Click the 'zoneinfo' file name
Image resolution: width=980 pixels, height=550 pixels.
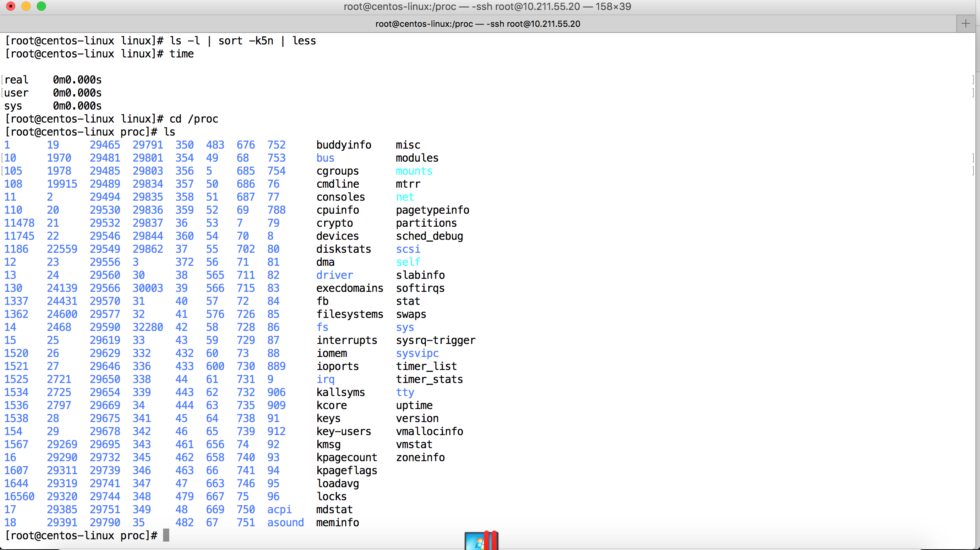[x=420, y=457]
